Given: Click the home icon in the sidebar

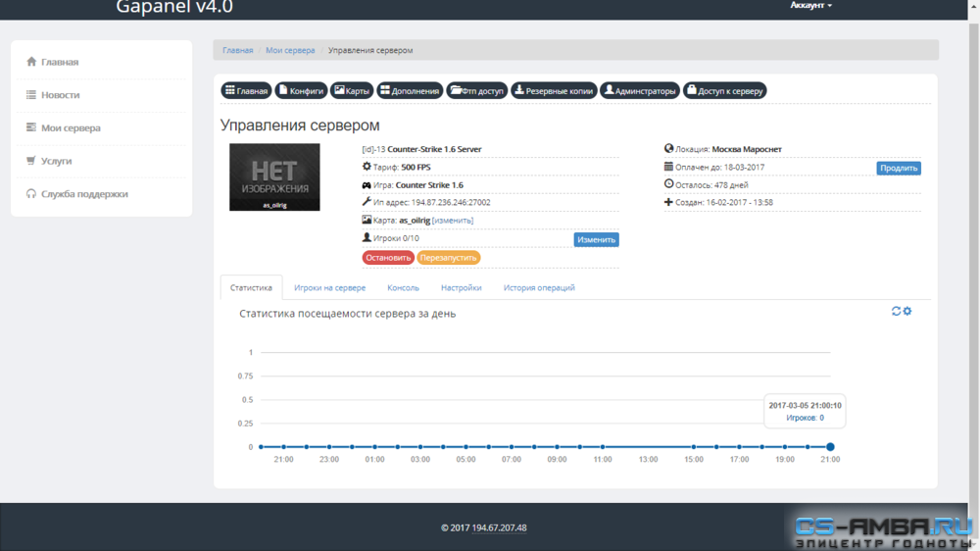Looking at the screenshot, I should tap(31, 62).
